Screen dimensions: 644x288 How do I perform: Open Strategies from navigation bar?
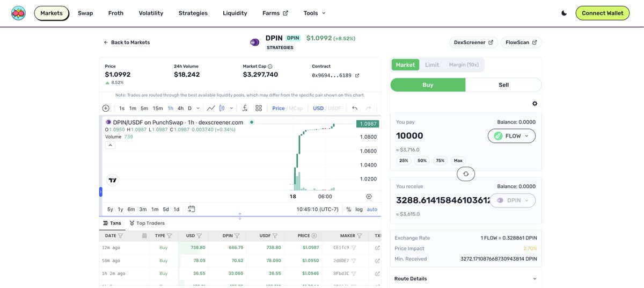[193, 13]
